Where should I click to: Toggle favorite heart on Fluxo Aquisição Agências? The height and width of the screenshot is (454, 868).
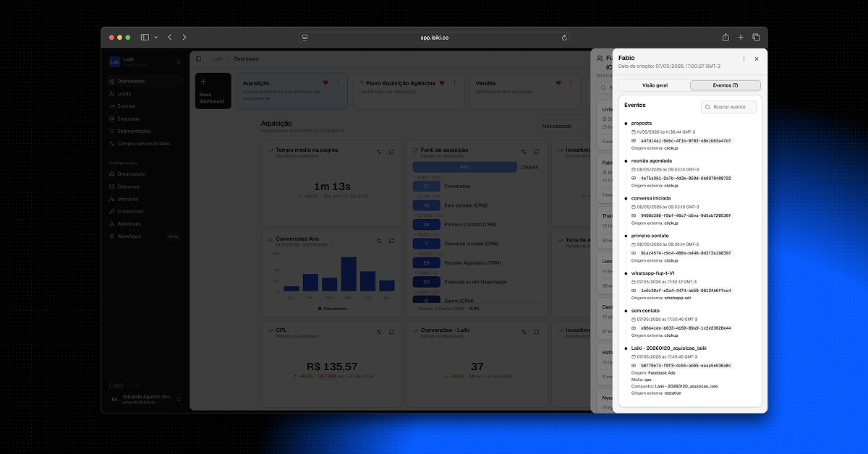point(442,83)
